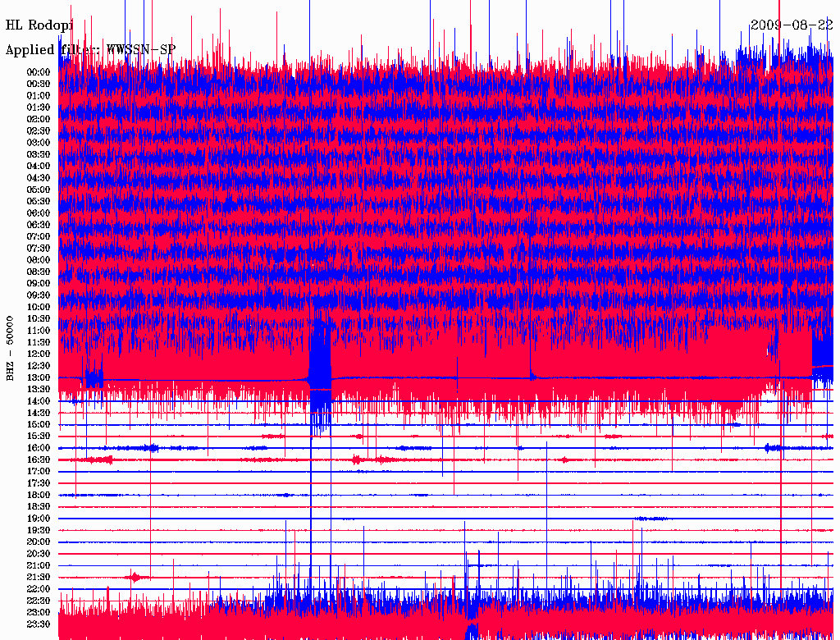Viewport: 840px width, 640px height.
Task: Click the 20:00 time label
Action: pyautogui.click(x=38, y=542)
